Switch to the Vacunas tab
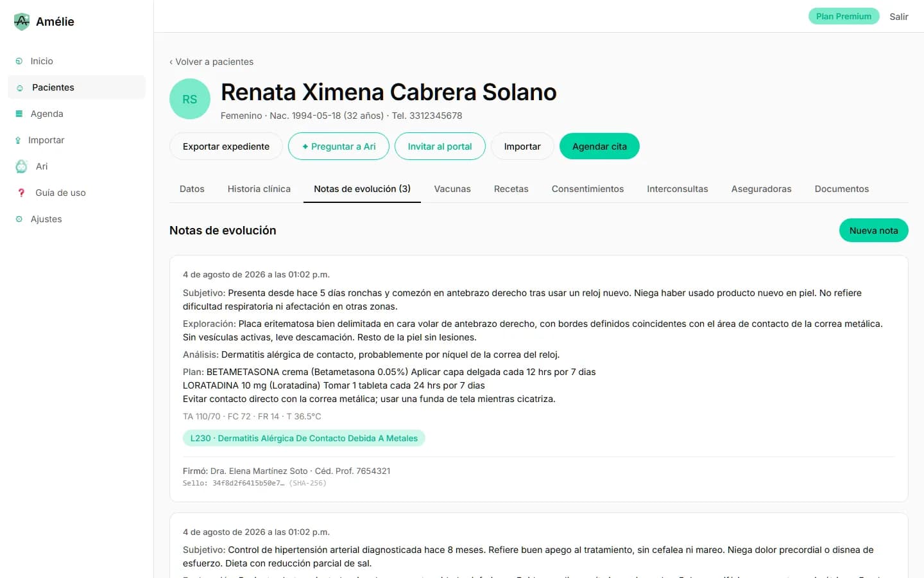The width and height of the screenshot is (924, 578). point(452,189)
